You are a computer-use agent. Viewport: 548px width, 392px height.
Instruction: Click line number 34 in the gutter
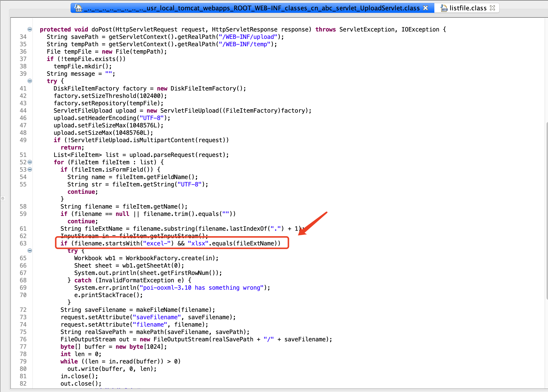[23, 37]
